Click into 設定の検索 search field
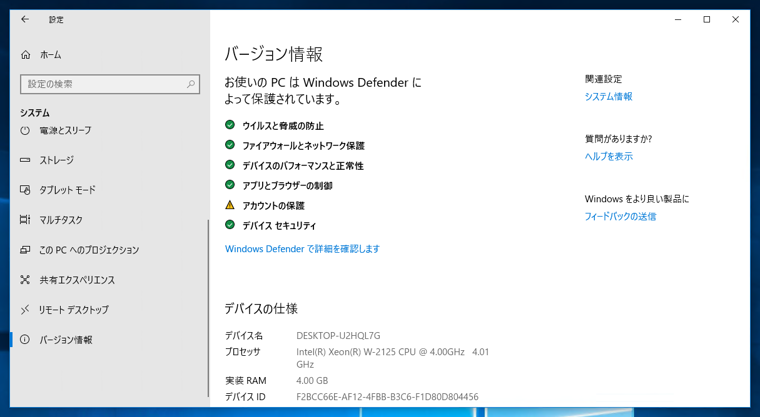This screenshot has width=760, height=417. 110,84
